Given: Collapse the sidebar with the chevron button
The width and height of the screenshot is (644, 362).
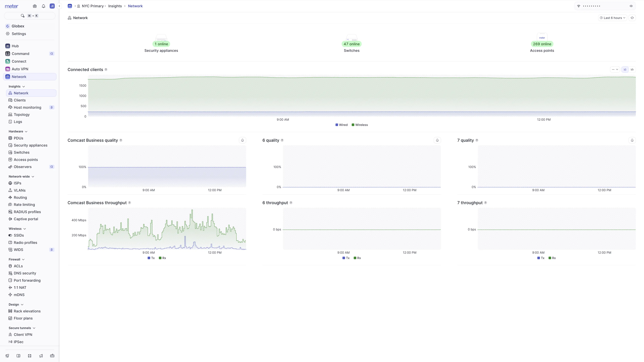Looking at the screenshot, I should [x=59, y=6].
